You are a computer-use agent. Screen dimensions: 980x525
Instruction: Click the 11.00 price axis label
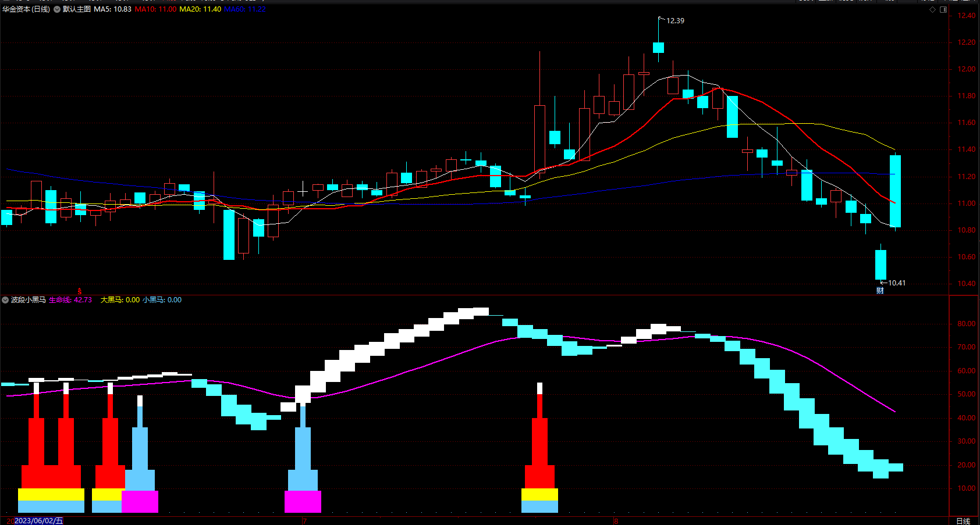coord(966,203)
